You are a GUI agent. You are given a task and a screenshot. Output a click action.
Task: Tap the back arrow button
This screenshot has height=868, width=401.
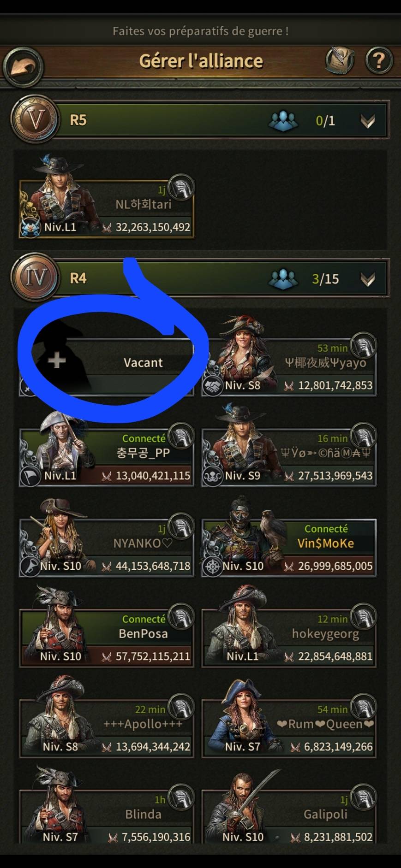click(23, 66)
